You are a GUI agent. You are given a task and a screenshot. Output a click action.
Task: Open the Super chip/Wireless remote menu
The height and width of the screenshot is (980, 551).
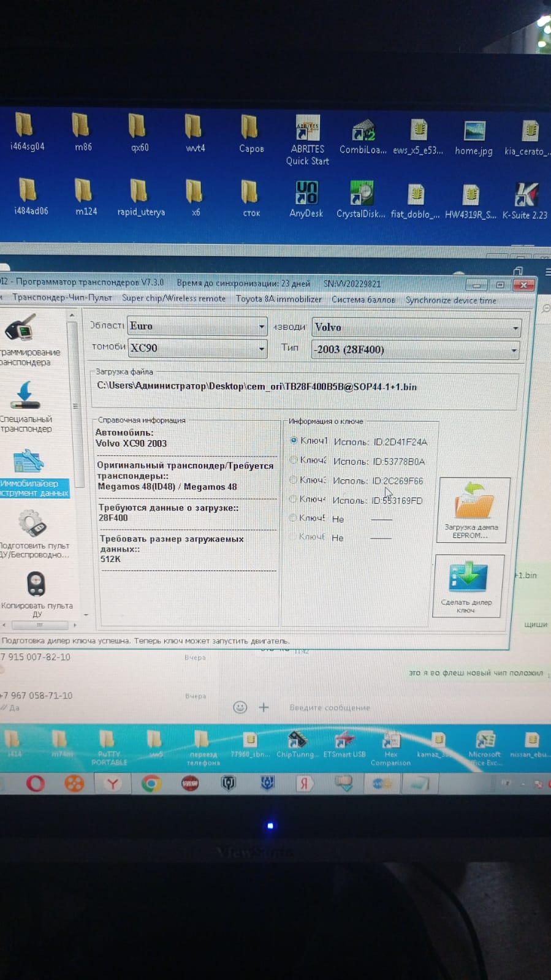coord(173,298)
